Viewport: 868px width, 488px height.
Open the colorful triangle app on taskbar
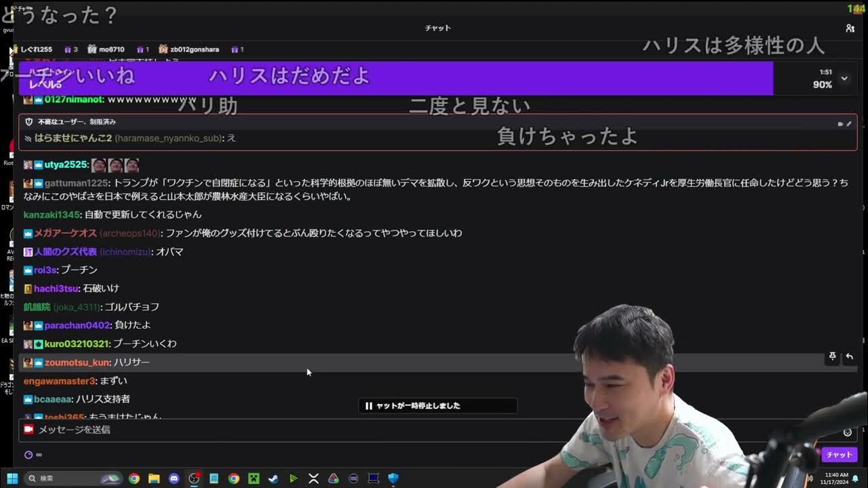[333, 479]
